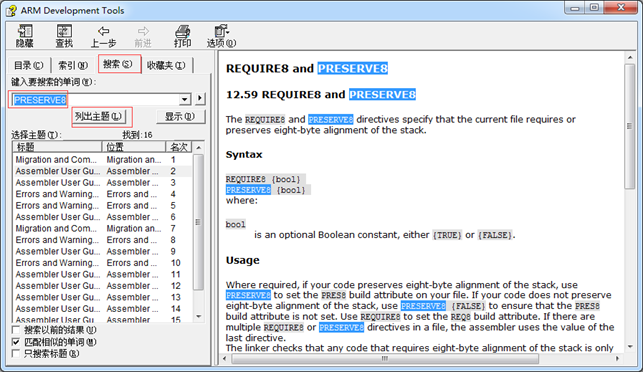Screen dimensions: 643x372
Task: Select the rank 14 Assembler User Gu... result
Action: [x=103, y=309]
